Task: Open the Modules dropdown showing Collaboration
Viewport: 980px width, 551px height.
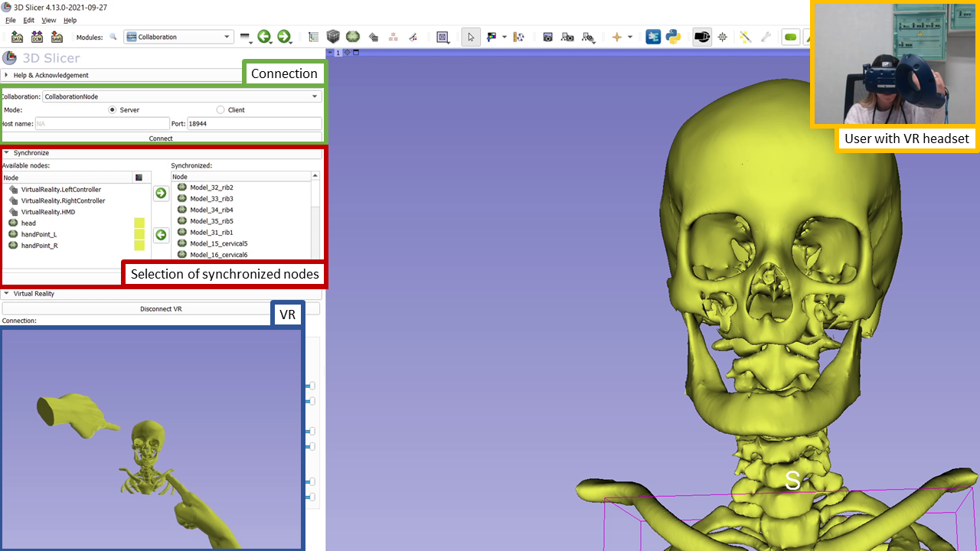Action: [178, 37]
